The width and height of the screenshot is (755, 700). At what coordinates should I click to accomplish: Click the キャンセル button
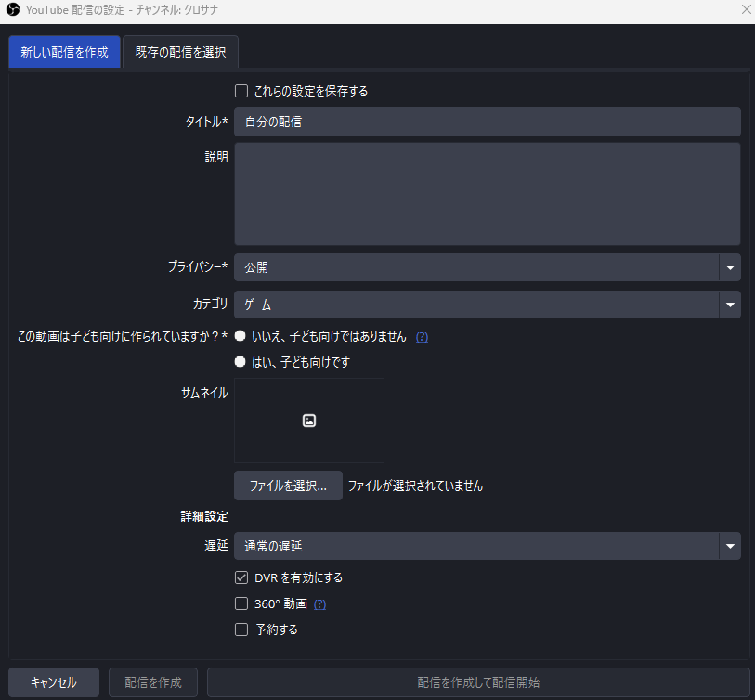click(x=54, y=682)
